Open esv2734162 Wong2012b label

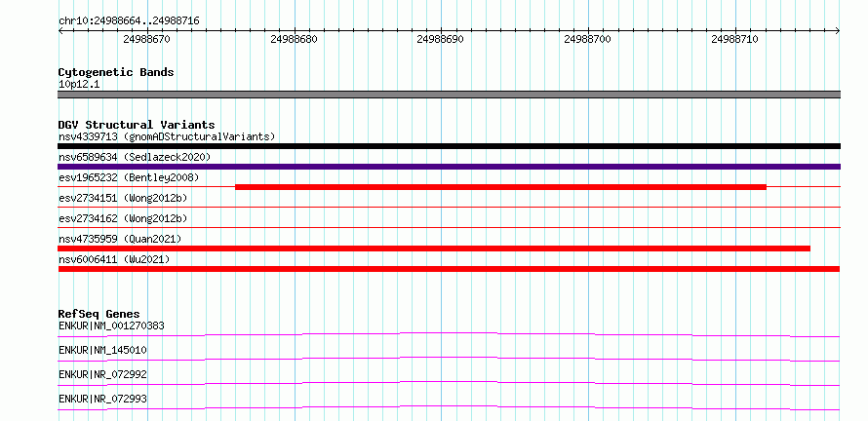[123, 218]
